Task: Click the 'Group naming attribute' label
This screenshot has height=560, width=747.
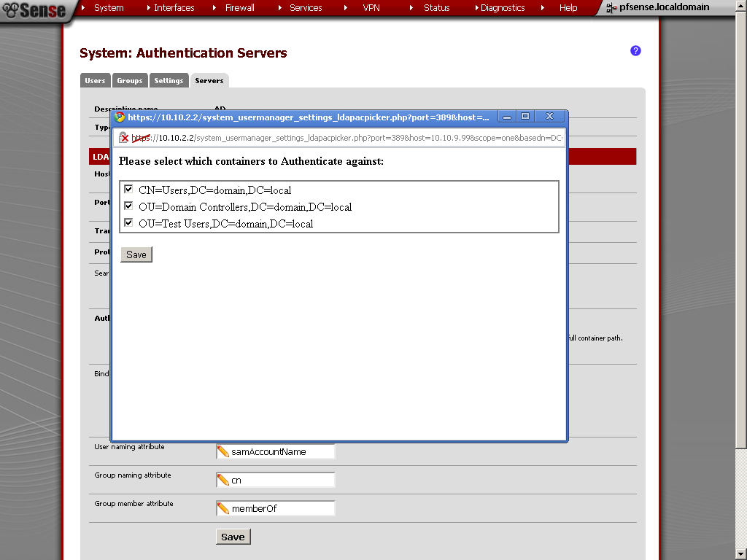Action: coord(133,475)
